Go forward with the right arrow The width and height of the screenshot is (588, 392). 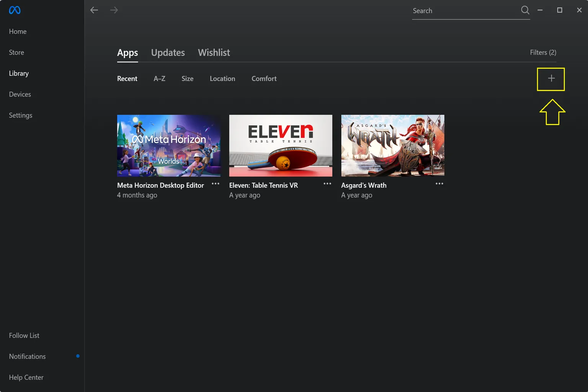point(114,10)
